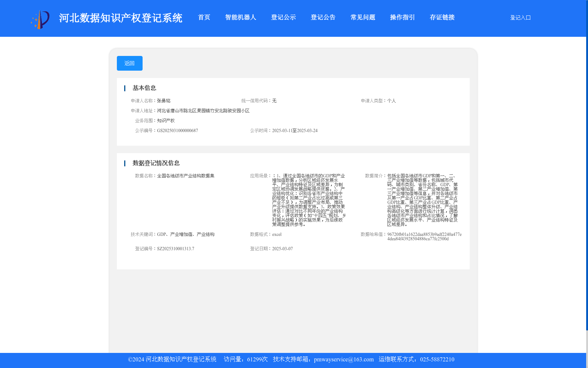This screenshot has height=368, width=588.
Task: Click the site title 河北数据知识产权登记系统
Action: pyautogui.click(x=121, y=18)
